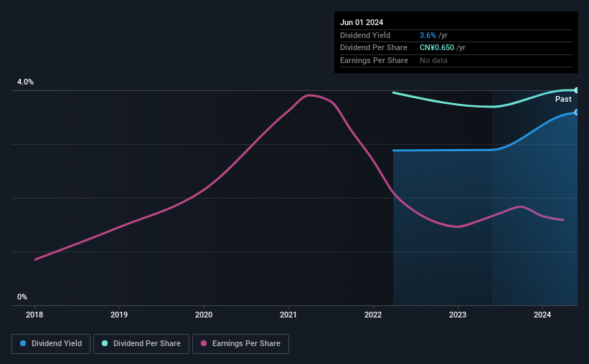Click the 2018 x-axis label
This screenshot has height=364, width=589.
point(34,315)
